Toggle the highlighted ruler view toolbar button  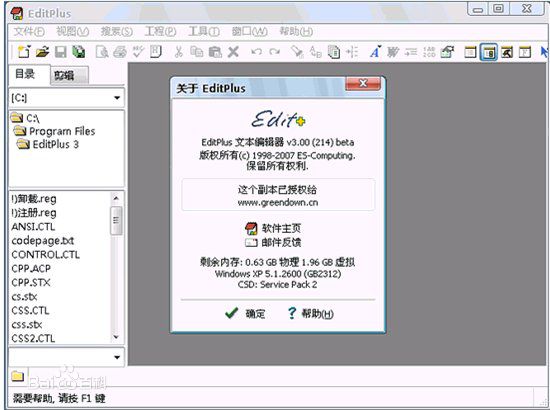[x=489, y=53]
